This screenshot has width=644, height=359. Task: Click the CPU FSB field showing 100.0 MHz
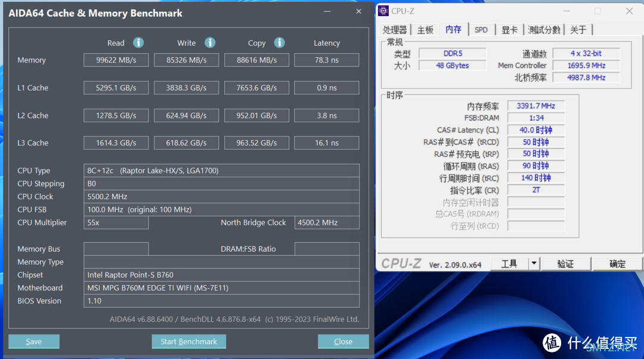(221, 209)
